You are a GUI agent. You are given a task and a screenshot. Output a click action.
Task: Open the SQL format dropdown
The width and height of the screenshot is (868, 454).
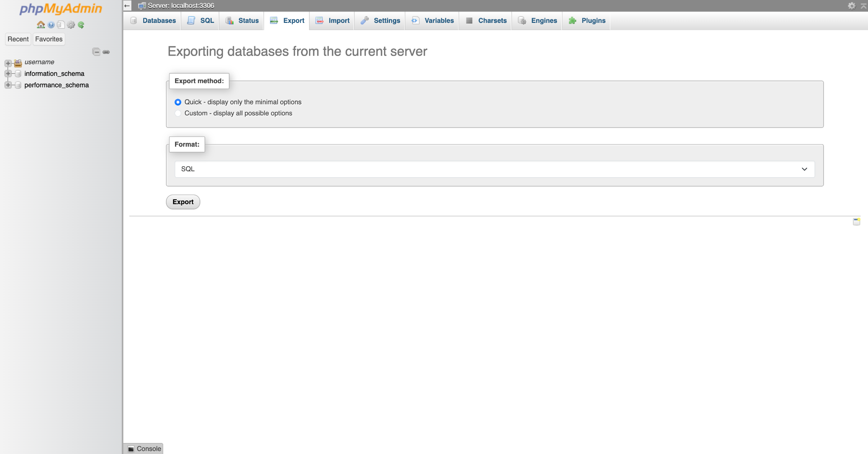(494, 169)
